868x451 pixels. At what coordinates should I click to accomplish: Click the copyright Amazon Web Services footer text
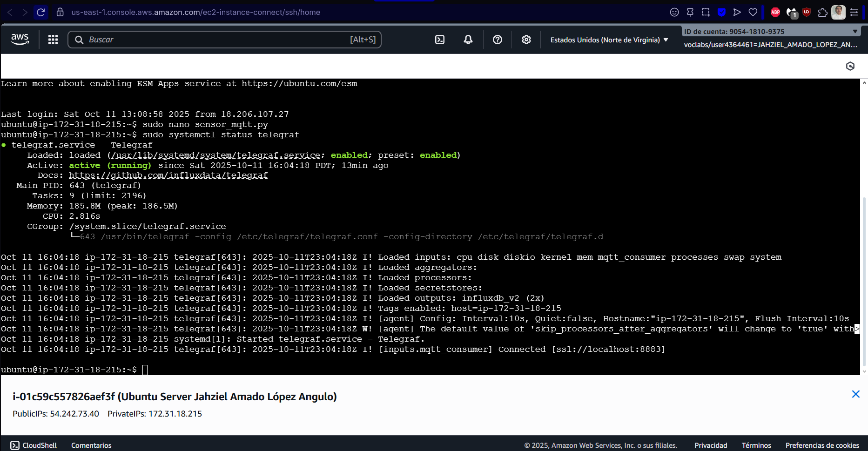click(x=600, y=445)
